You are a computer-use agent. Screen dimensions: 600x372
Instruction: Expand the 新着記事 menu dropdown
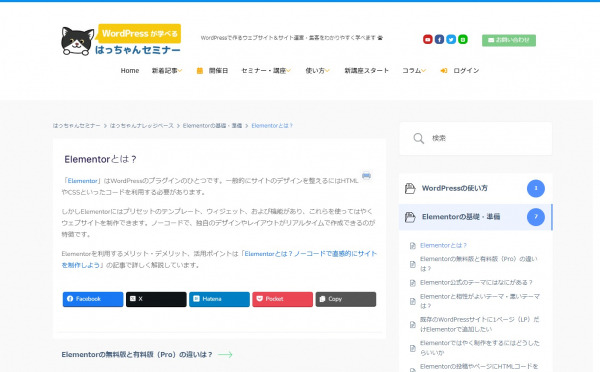click(167, 70)
